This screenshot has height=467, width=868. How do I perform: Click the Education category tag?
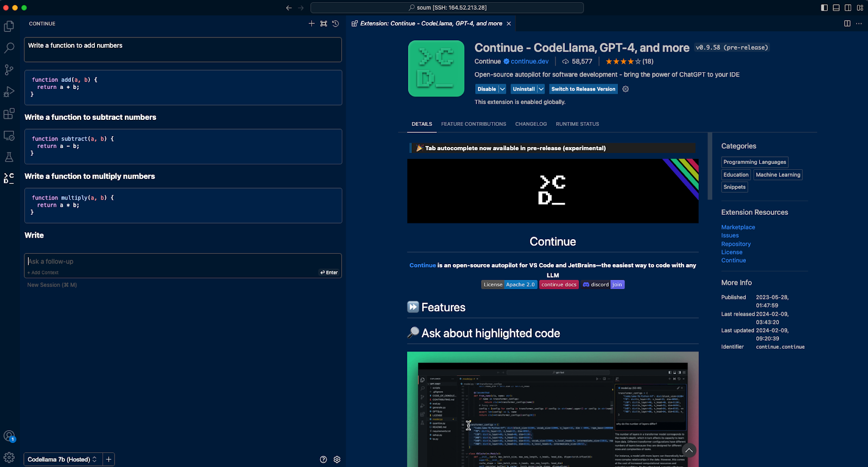pos(736,175)
